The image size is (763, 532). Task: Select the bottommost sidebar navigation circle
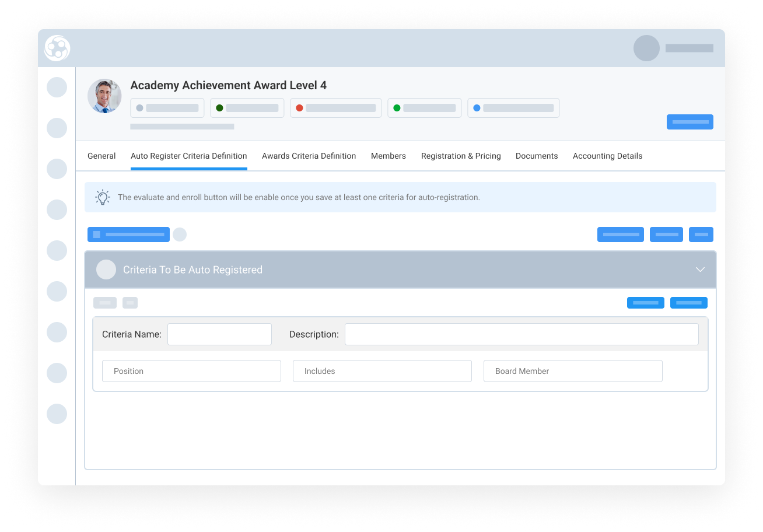(x=57, y=414)
